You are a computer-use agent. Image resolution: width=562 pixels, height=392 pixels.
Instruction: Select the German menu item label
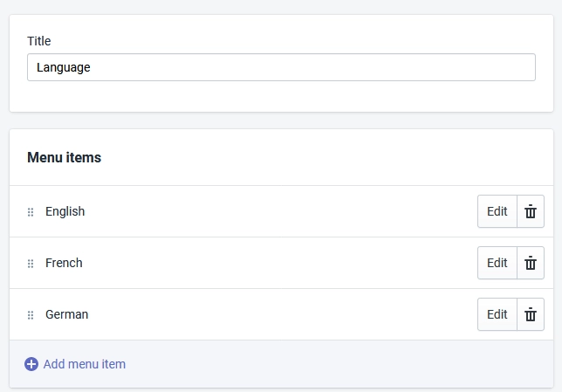67,314
